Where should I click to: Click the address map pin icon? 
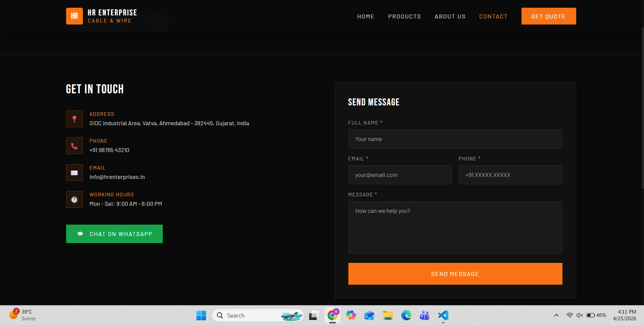click(74, 119)
